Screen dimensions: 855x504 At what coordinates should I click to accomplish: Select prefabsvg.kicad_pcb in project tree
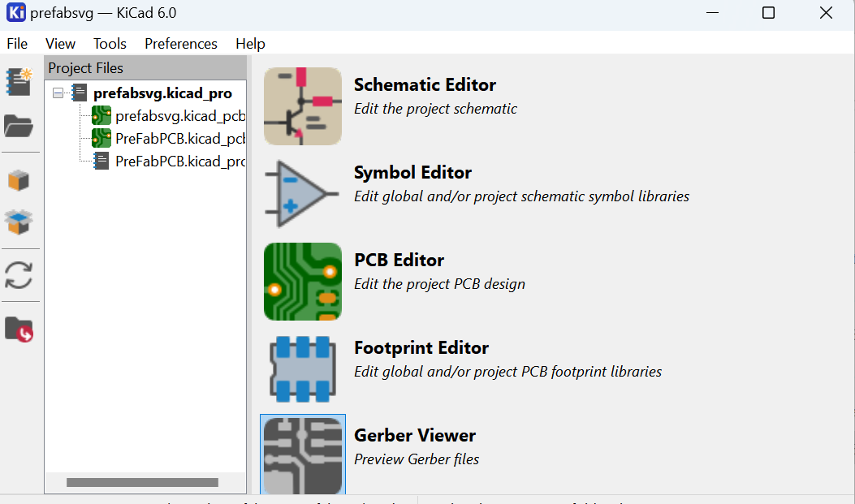[179, 116]
